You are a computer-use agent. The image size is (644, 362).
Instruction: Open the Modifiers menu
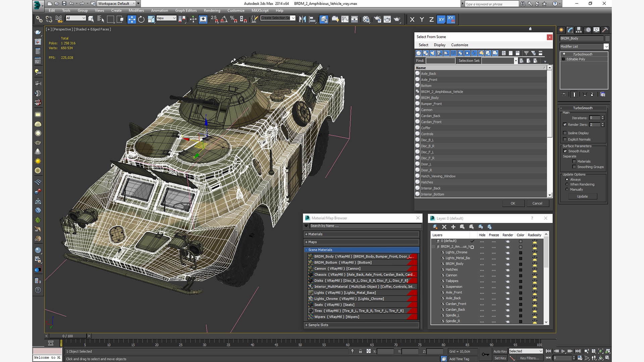(136, 11)
